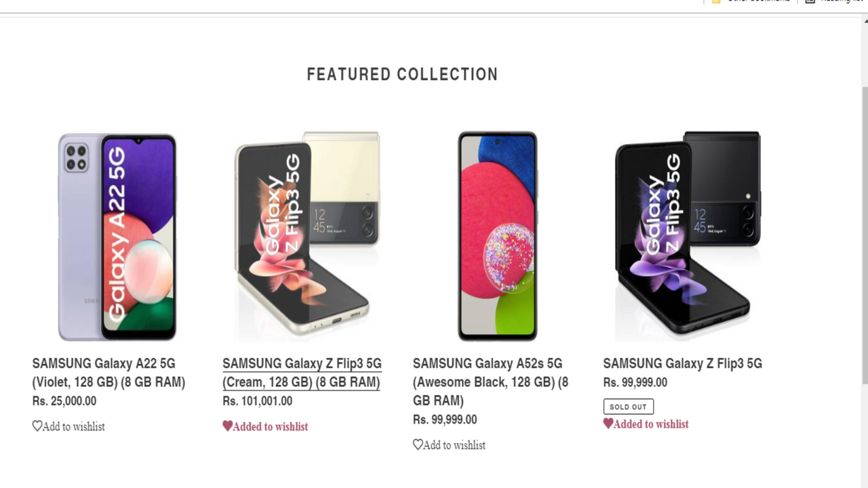Click the SOLD OUT badge
The width and height of the screenshot is (868, 488).
[x=628, y=407]
